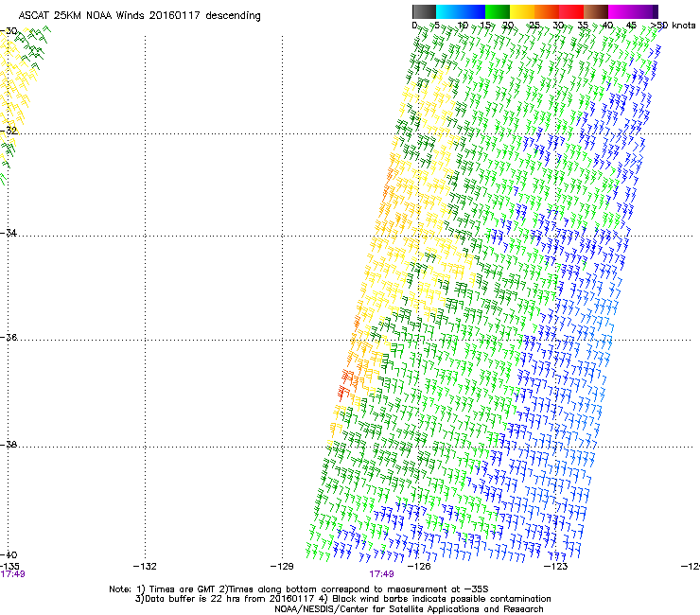Click the "20" value on wind speed legend

click(x=509, y=26)
